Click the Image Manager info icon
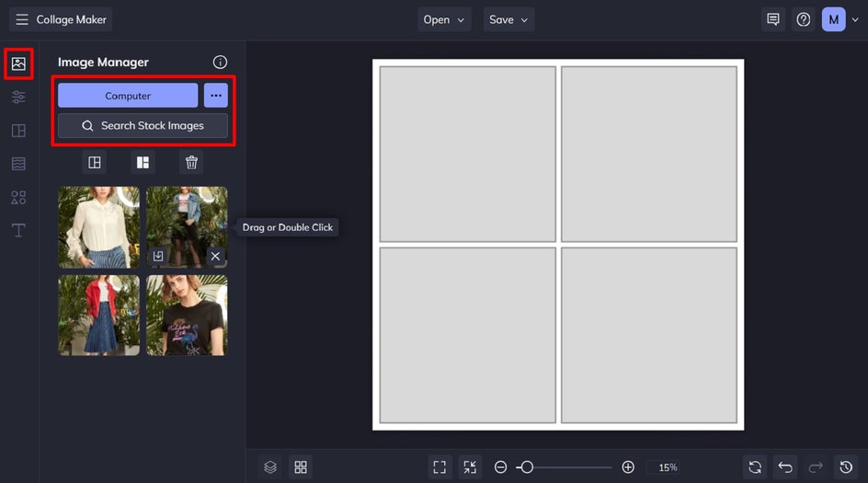868x483 pixels. tap(220, 63)
